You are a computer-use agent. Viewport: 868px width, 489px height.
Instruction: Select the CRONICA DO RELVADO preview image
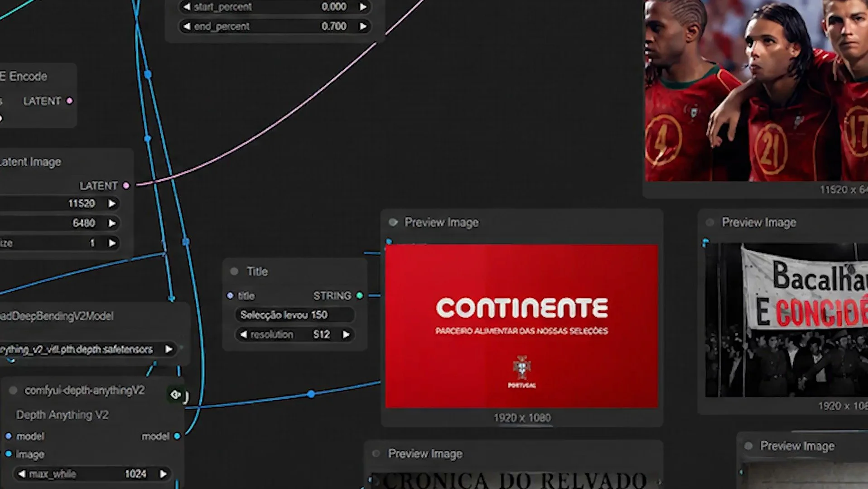click(x=514, y=480)
